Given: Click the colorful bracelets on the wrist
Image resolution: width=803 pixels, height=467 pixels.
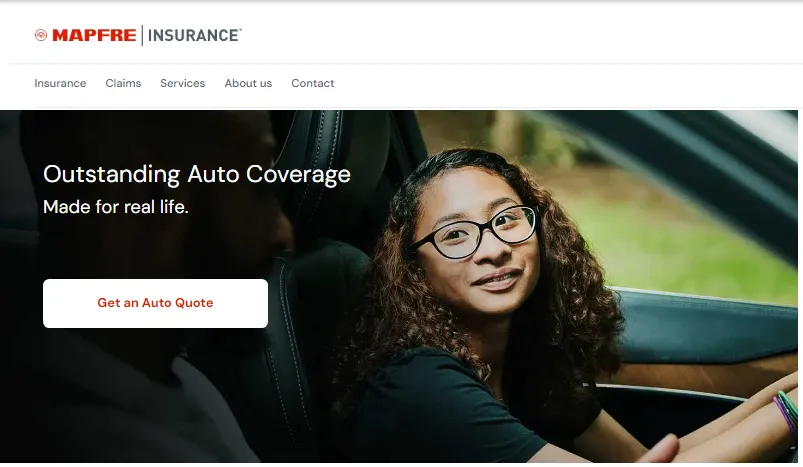Looking at the screenshot, I should tap(786, 410).
